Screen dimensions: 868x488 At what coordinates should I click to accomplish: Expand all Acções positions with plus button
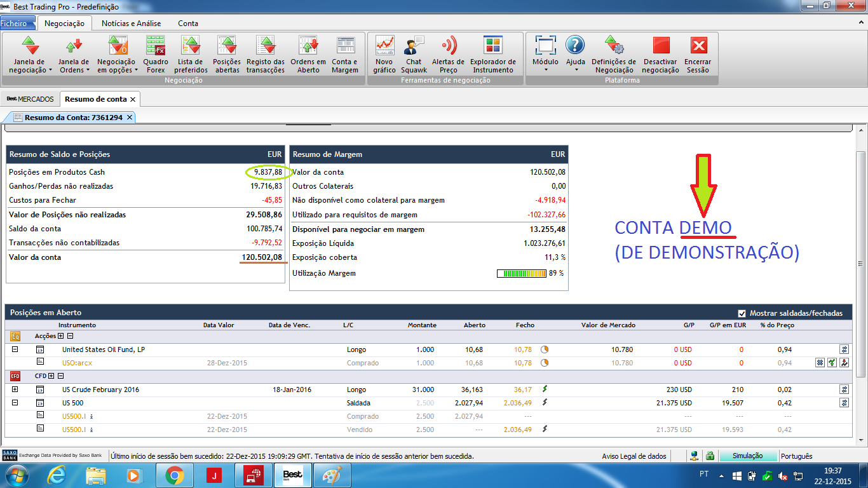pos(61,336)
